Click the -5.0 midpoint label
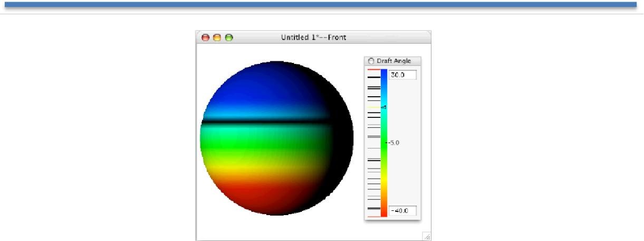 (x=395, y=143)
